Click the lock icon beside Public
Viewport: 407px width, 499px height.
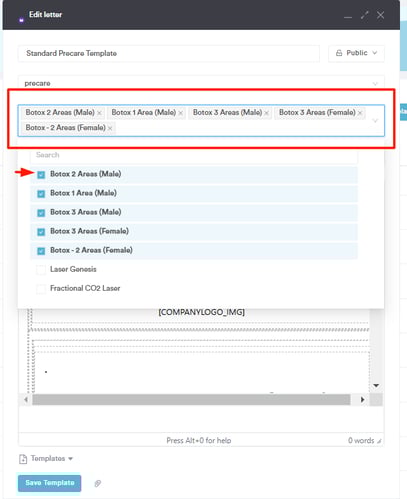[339, 53]
